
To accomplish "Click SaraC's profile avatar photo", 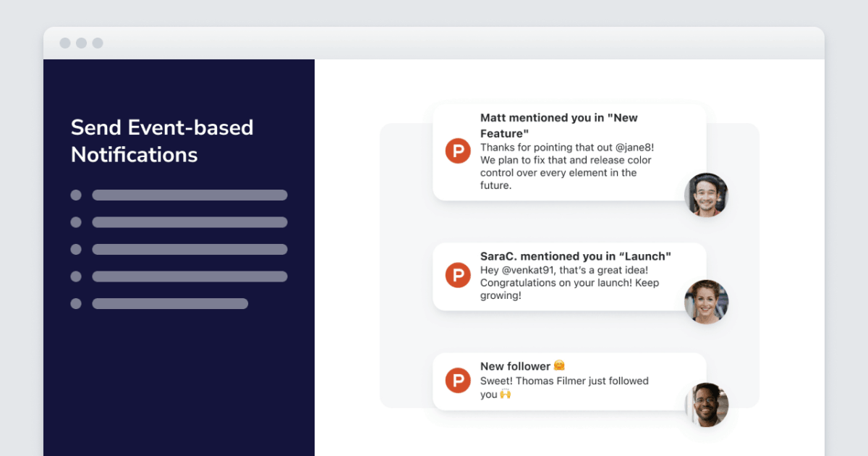I will (706, 302).
